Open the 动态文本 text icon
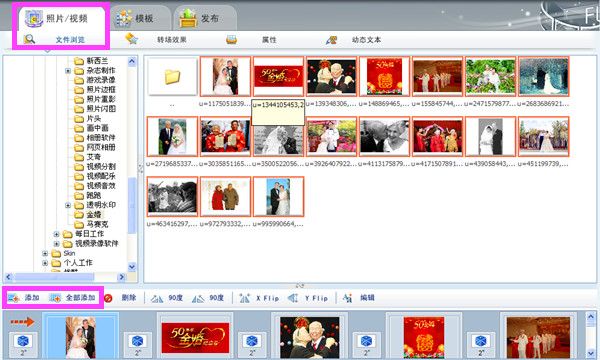 pos(331,40)
